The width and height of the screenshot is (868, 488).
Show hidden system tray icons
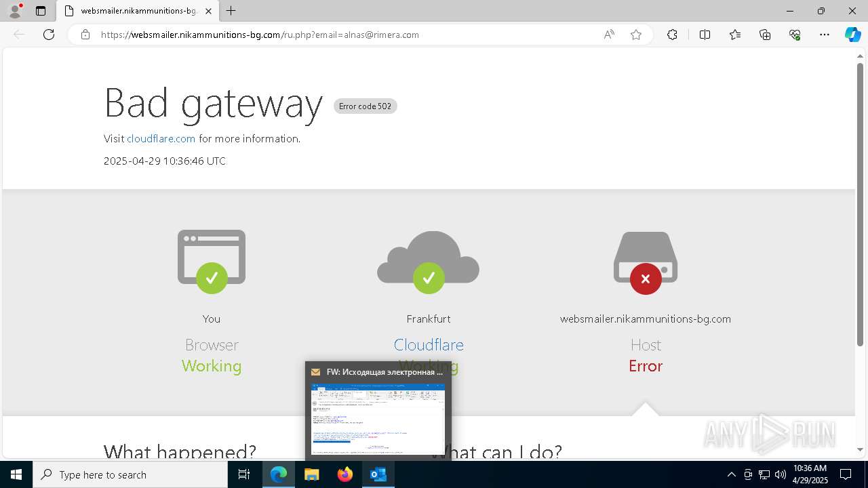[731, 474]
